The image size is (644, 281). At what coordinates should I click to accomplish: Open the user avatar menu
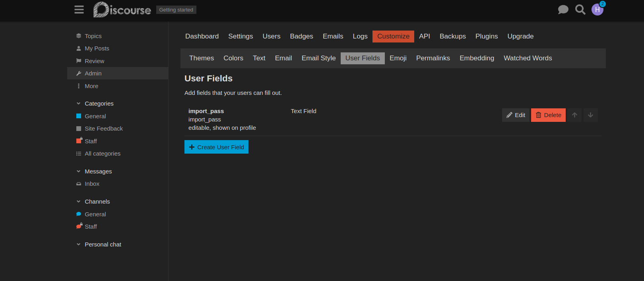click(597, 10)
